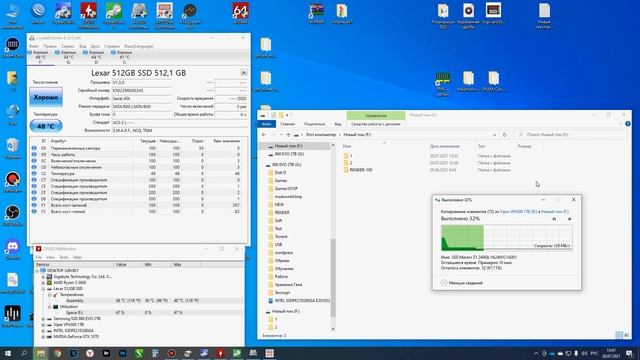Screen dimensions: 640x360
Task: Click the 48 °C temperature button
Action: (46, 126)
